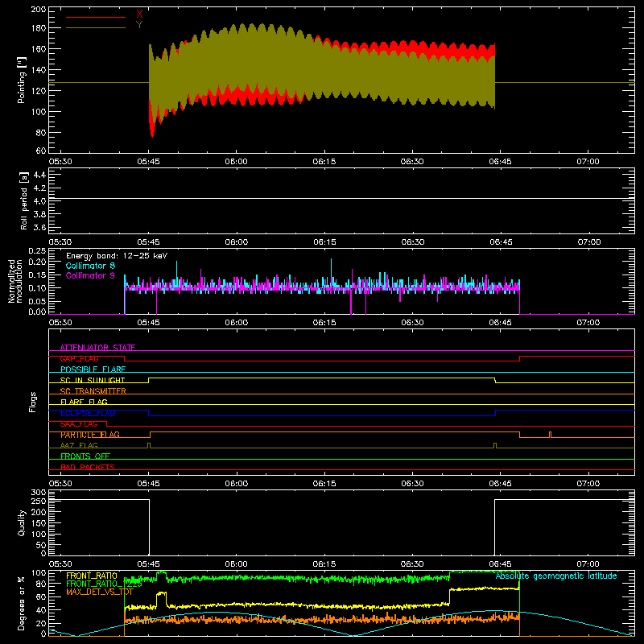Click the orange MAX_DET_VS_TOT legend label
Viewport: 644px width, 644px height.
100,592
